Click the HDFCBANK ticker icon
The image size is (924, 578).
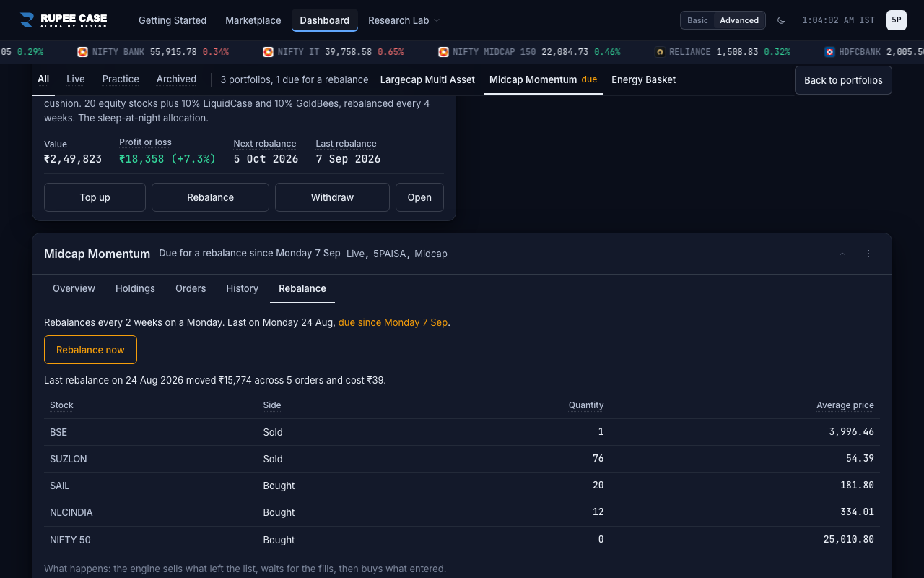[829, 52]
